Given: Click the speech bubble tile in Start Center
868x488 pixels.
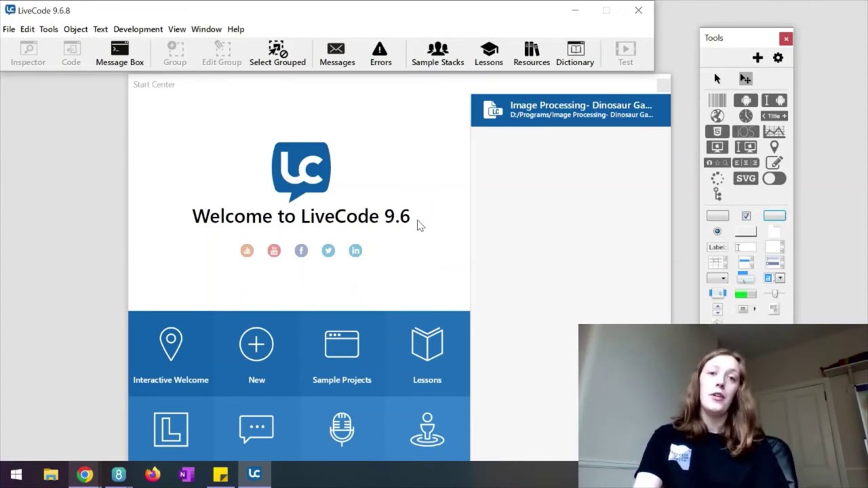Looking at the screenshot, I should tap(256, 429).
